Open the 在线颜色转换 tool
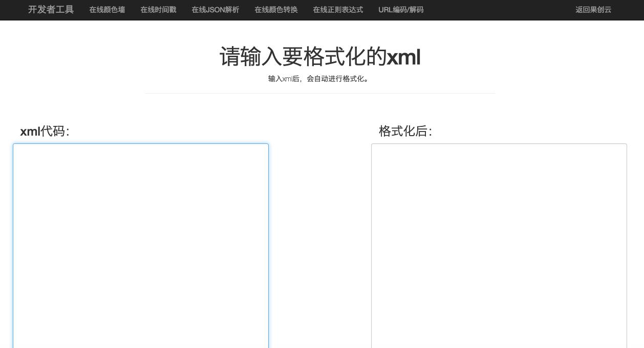Screen dimensions: 644x348 tap(276, 10)
